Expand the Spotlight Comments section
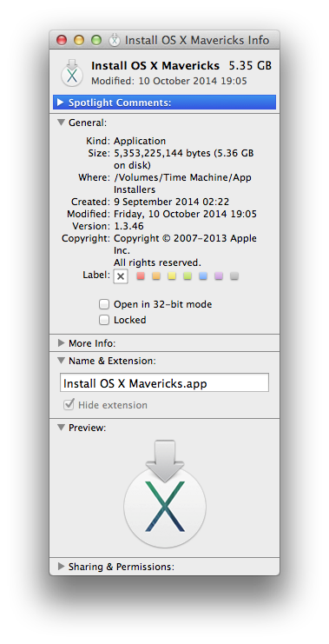 point(61,103)
